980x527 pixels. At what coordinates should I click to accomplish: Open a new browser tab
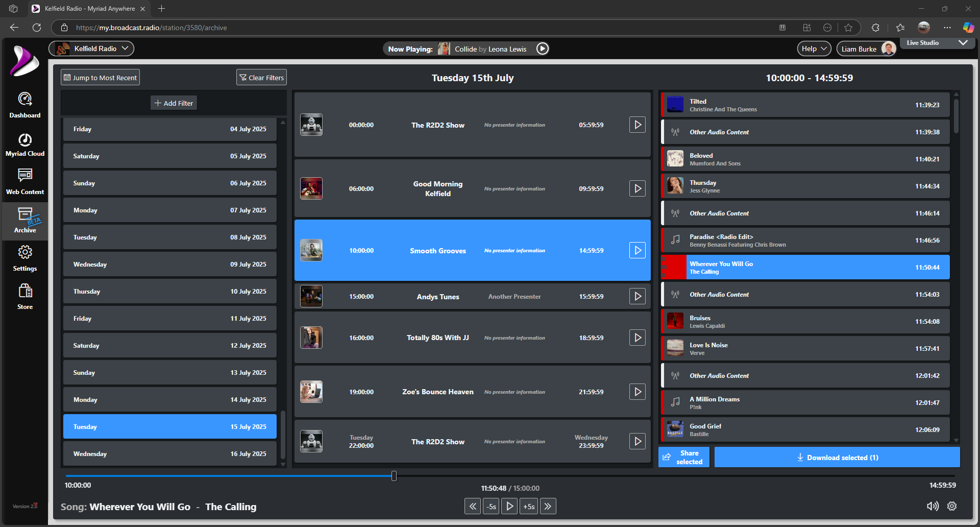[x=161, y=8]
